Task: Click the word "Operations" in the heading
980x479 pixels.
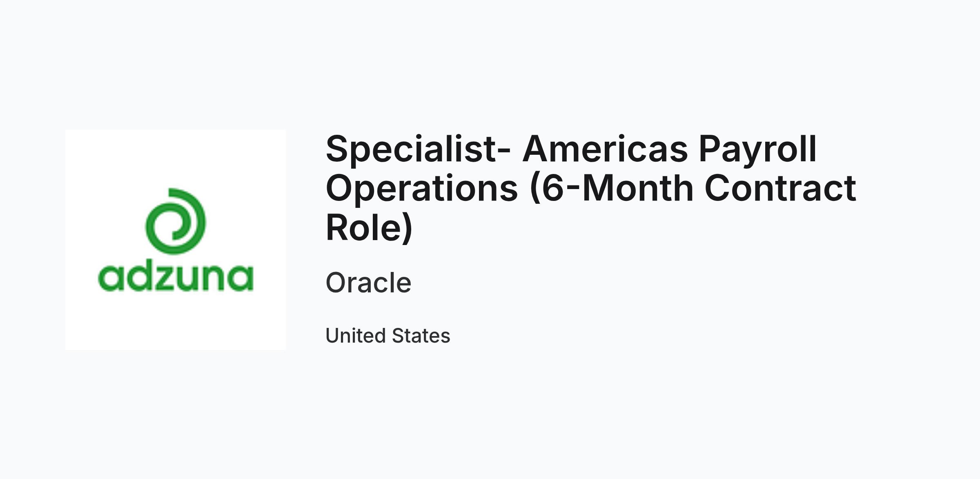Action: coord(422,188)
